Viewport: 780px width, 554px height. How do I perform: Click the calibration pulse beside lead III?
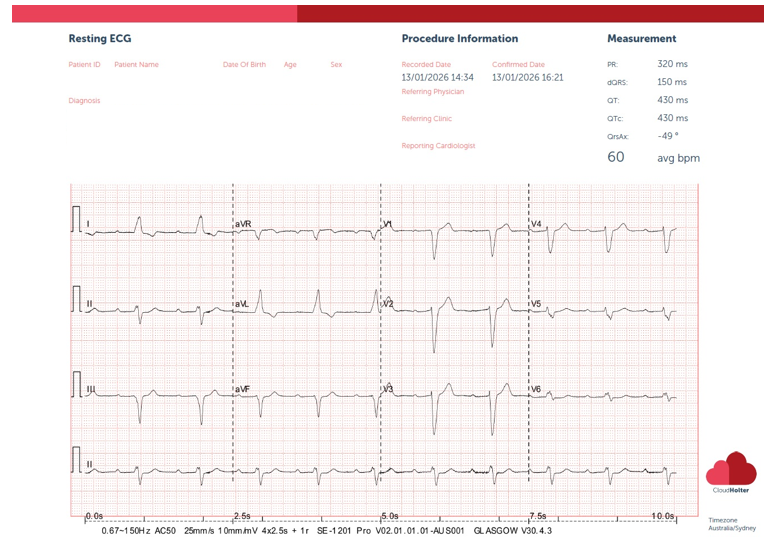click(x=77, y=386)
